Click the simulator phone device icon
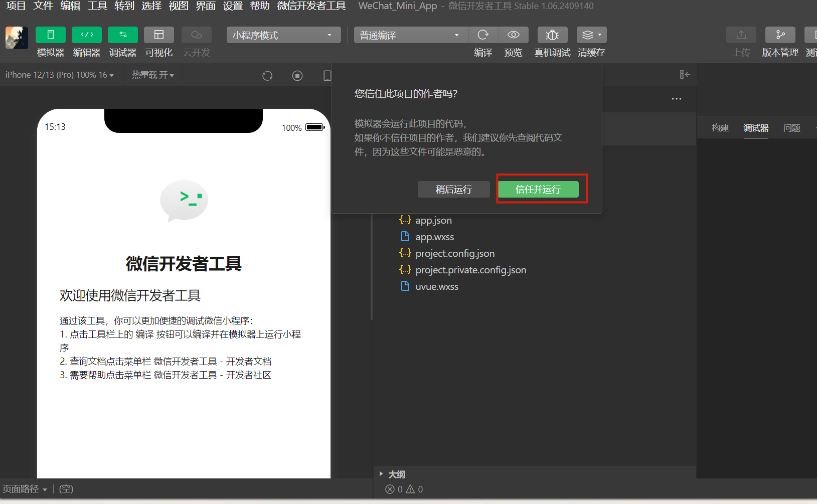The image size is (817, 504). [x=327, y=75]
